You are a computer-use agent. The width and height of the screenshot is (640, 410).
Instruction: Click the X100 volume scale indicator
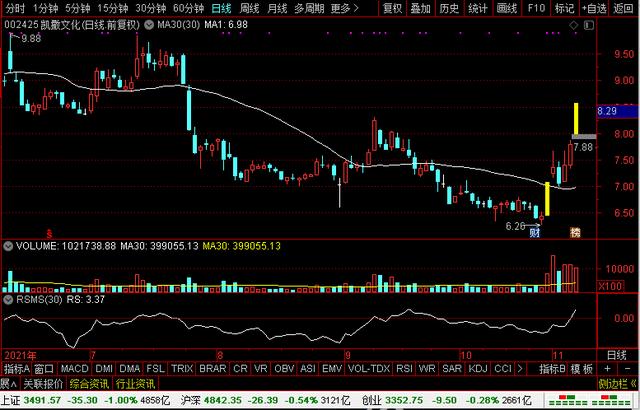pos(581,286)
